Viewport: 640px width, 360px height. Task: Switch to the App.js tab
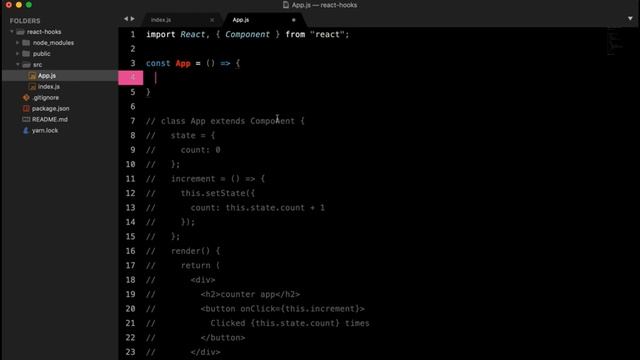point(241,20)
